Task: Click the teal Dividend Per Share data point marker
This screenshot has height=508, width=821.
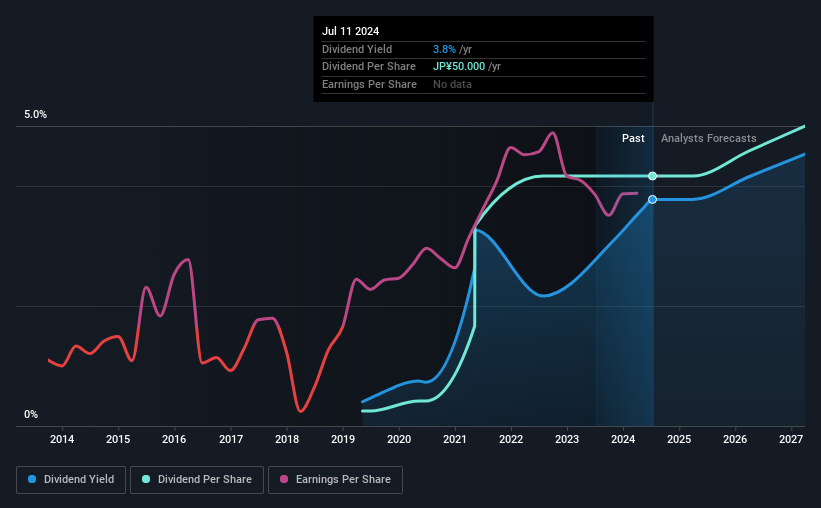Action: (652, 176)
